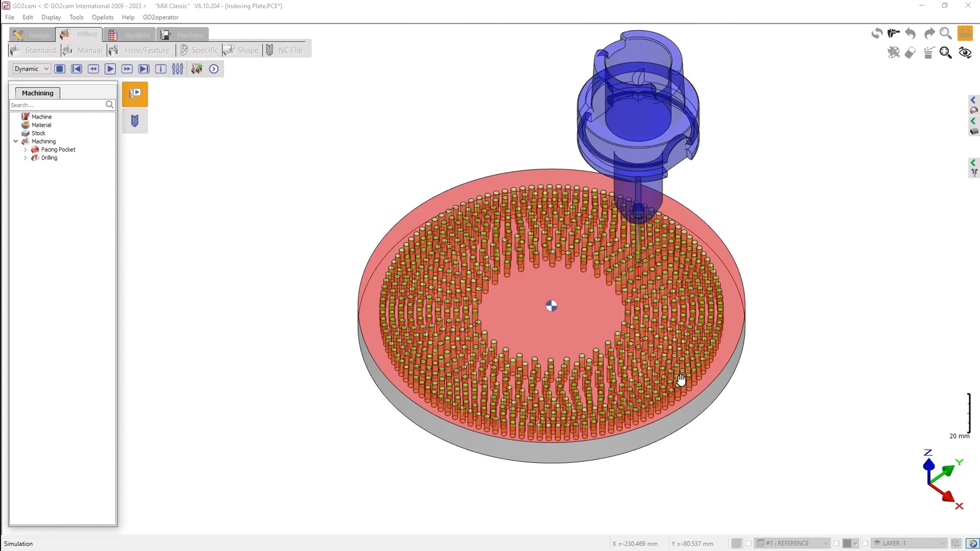980x551 pixels.
Task: Switch to the Milling tab
Action: coord(79,34)
